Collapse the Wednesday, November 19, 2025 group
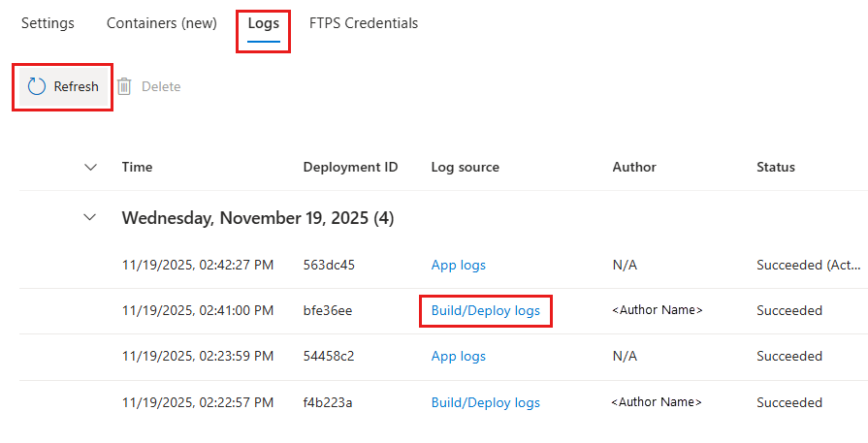The height and width of the screenshot is (443, 868). coord(91,218)
